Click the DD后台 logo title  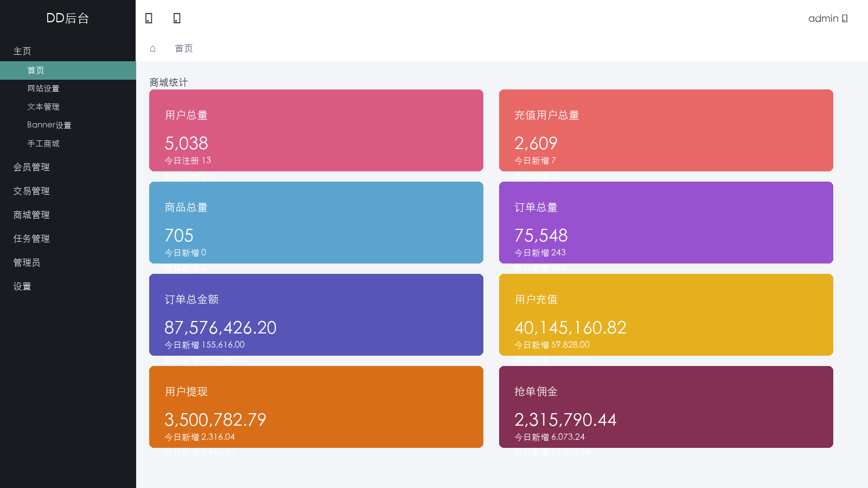click(68, 18)
